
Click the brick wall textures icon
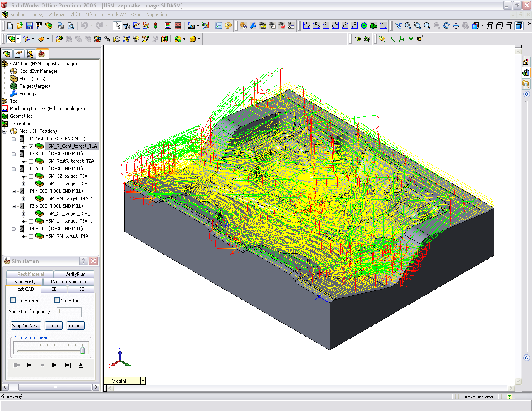point(178,26)
